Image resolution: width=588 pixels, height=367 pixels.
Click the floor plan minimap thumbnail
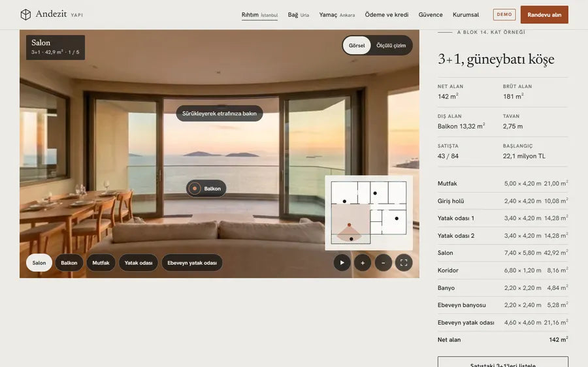369,212
